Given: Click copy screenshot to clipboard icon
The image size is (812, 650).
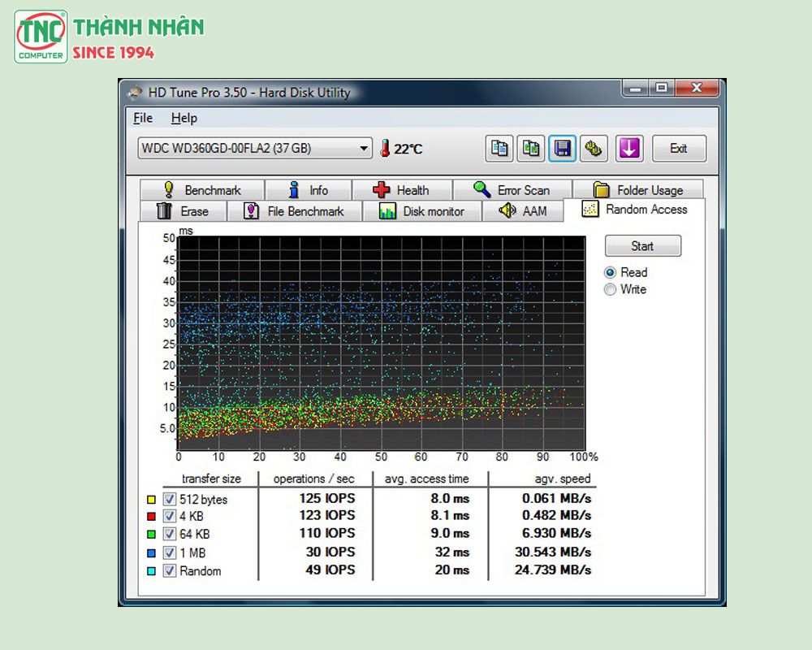Looking at the screenshot, I should [x=531, y=149].
